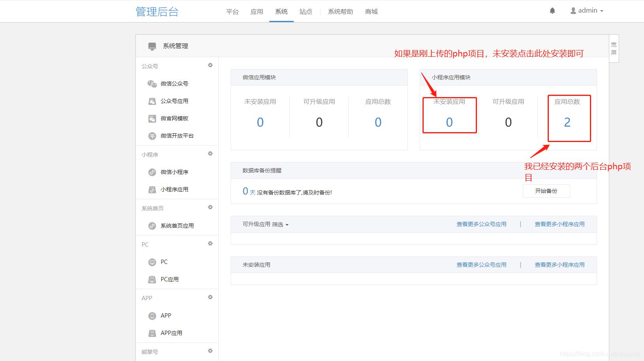
Task: Select 小程序应用 sidebar icon
Action: coord(152,190)
